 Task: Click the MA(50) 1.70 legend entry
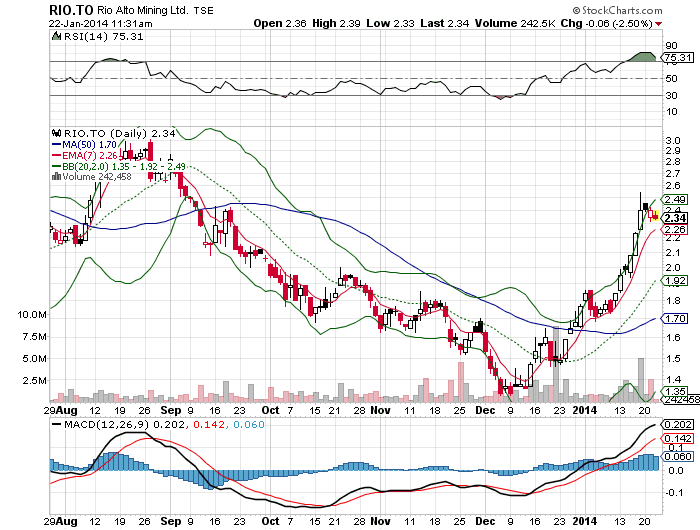click(84, 144)
